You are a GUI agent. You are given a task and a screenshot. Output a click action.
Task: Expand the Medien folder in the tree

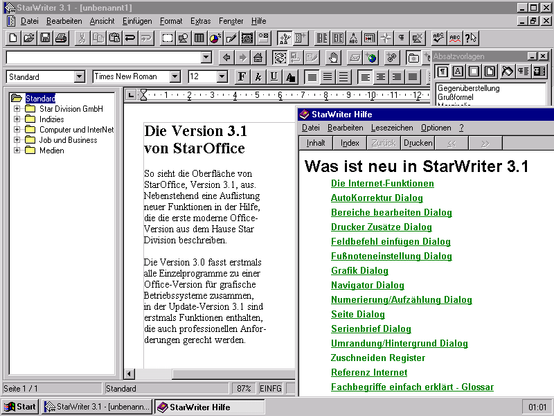pyautogui.click(x=17, y=151)
